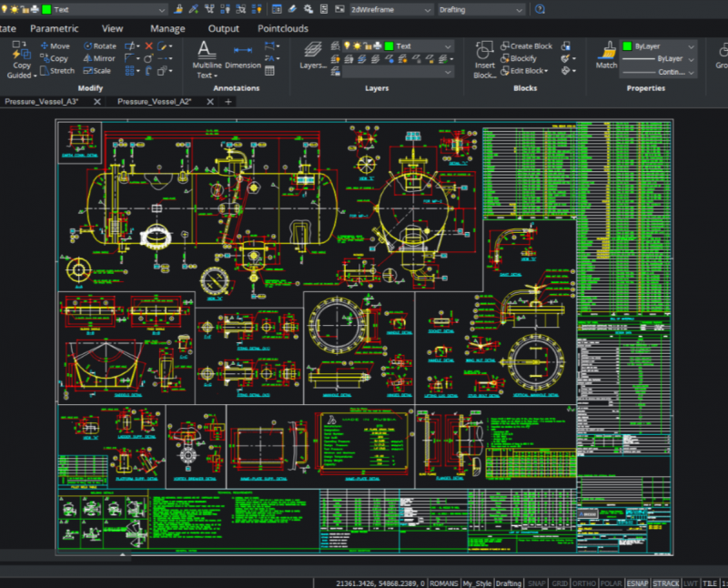Select the Mirror tool

[x=99, y=58]
